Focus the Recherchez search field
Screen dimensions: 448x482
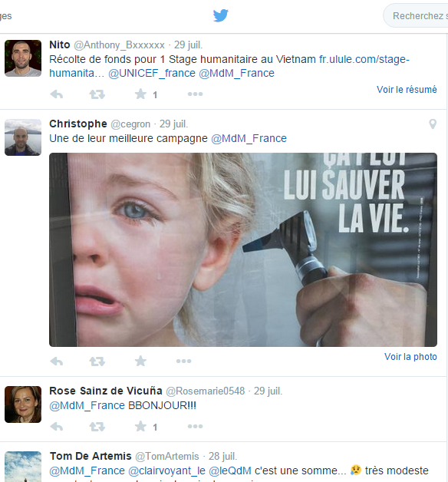416,15
